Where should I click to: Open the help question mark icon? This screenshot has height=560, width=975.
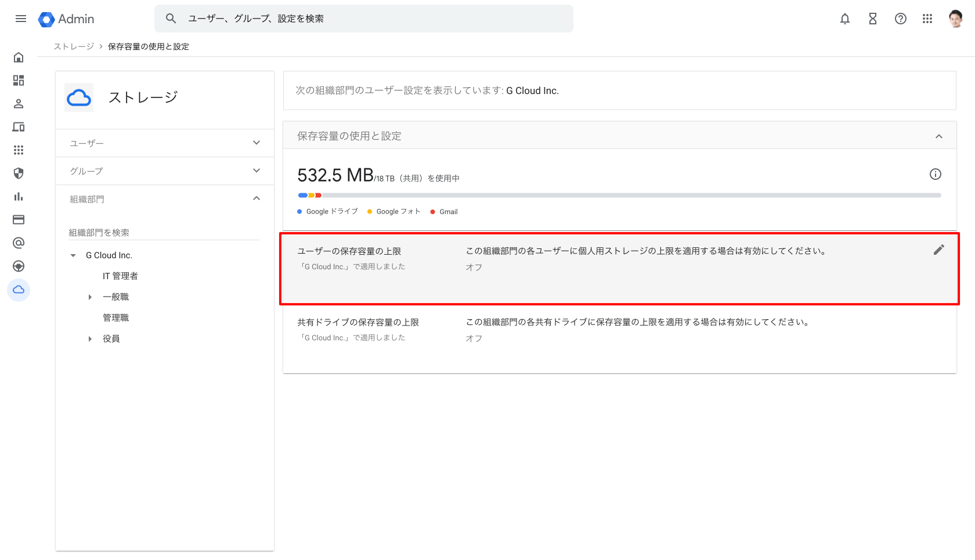[x=901, y=19]
